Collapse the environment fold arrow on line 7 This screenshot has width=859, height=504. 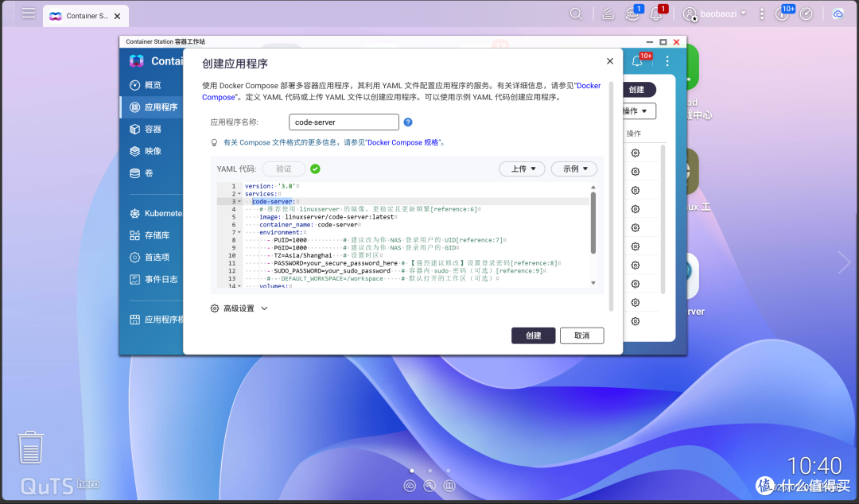point(239,232)
